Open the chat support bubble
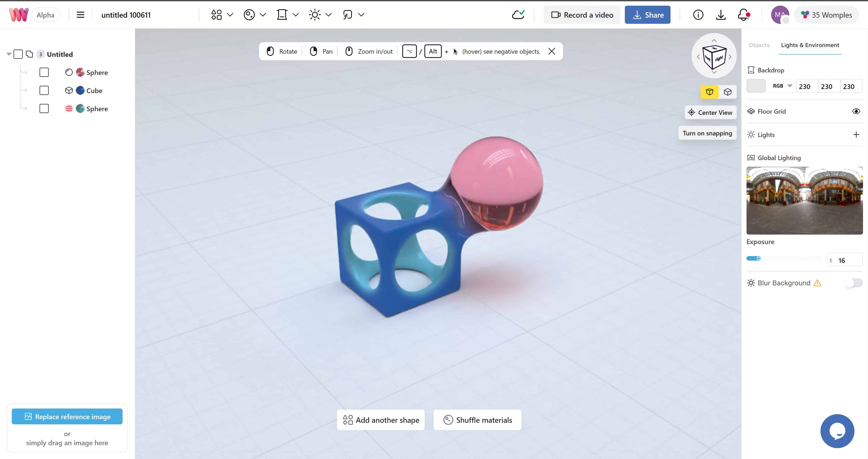Viewport: 868px width, 459px height. tap(837, 431)
